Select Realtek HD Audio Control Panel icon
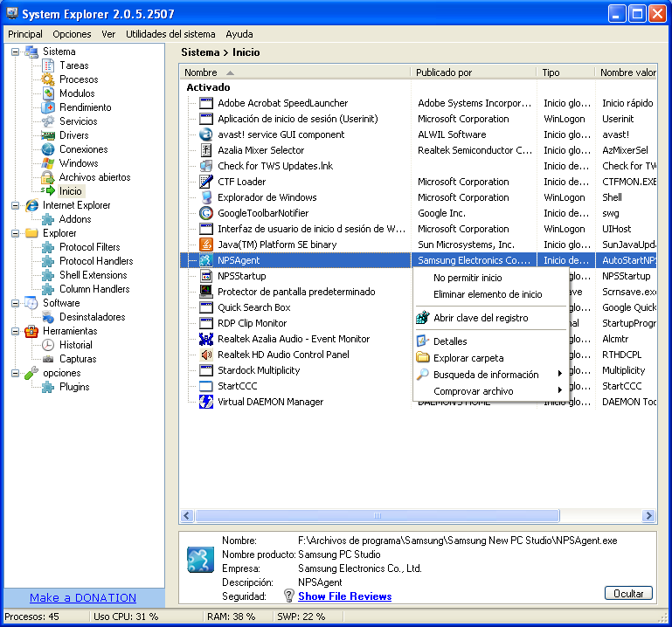Viewport: 672px width, 627px height. click(206, 355)
